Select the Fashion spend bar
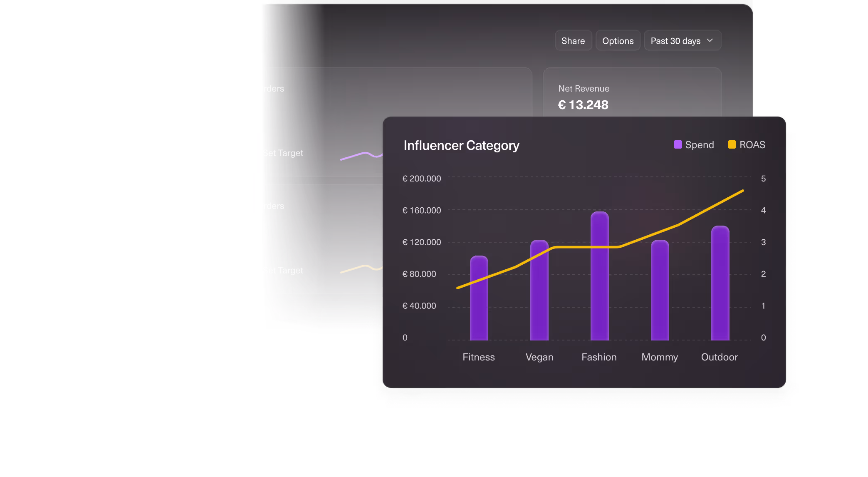Viewport: 868px width, 477px height. (x=599, y=275)
